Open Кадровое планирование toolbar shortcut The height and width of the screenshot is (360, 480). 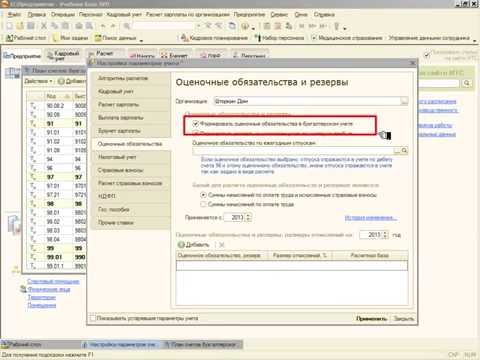[214, 38]
